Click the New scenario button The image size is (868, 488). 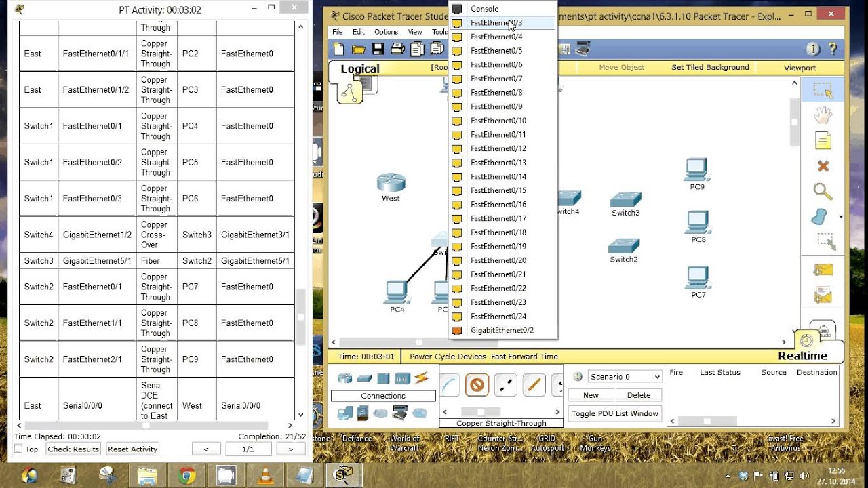pos(591,395)
